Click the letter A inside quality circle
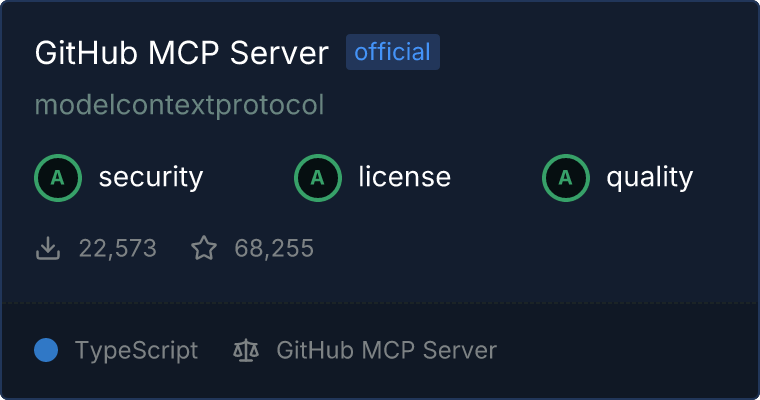760x400 pixels. (565, 178)
